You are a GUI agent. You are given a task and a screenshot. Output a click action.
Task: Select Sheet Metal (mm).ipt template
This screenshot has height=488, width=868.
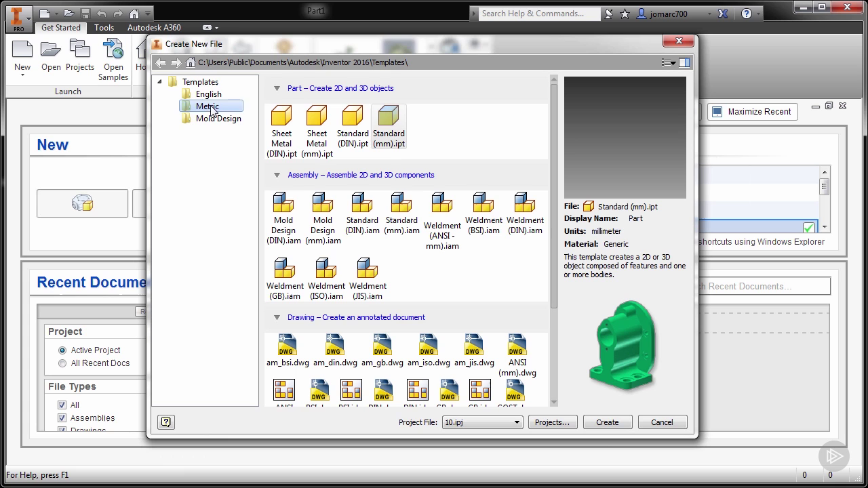click(317, 131)
